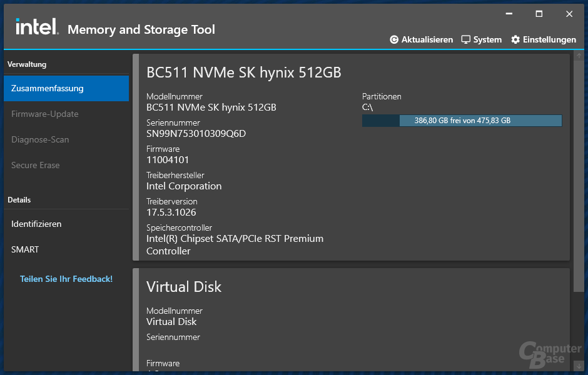Click the Intel Corporation driver vendor text
Image resolution: width=588 pixels, height=375 pixels.
tap(184, 186)
